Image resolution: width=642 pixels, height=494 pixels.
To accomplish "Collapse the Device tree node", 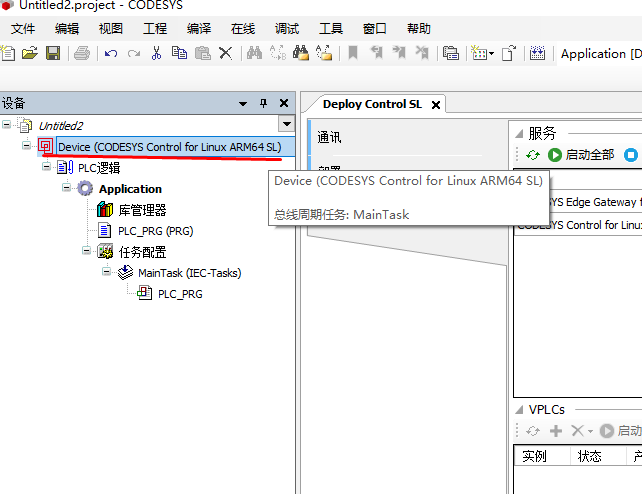I will click(27, 145).
